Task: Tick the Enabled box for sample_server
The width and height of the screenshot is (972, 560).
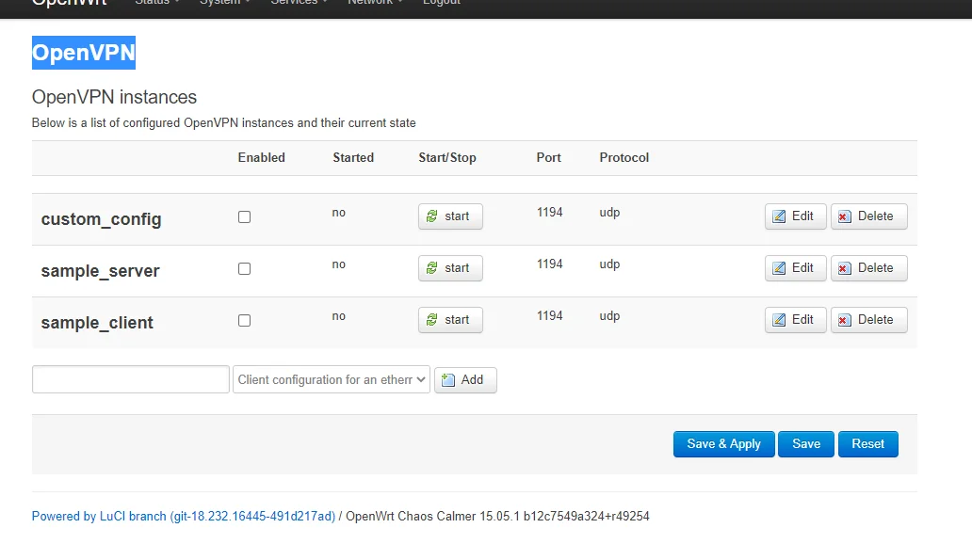Action: (x=245, y=268)
